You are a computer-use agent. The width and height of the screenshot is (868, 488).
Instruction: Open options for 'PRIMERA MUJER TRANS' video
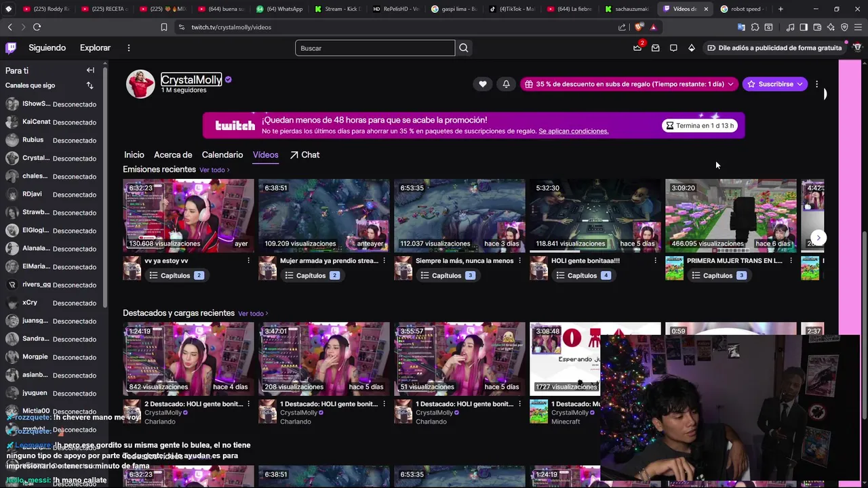(791, 260)
